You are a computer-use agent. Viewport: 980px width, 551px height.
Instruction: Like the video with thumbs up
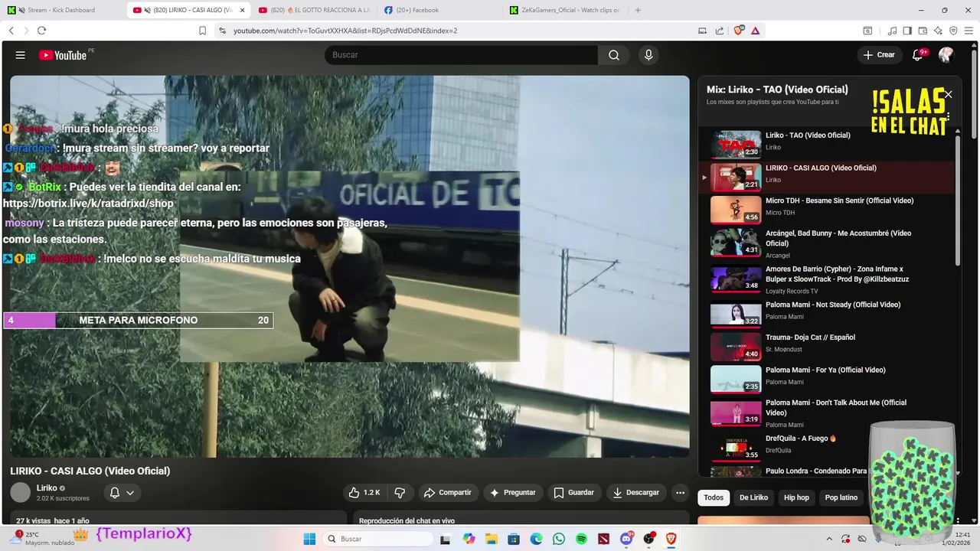coord(364,493)
